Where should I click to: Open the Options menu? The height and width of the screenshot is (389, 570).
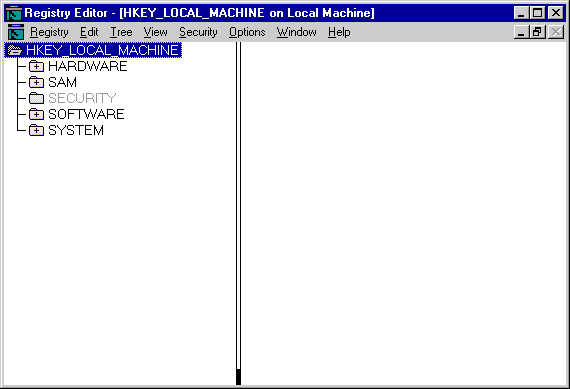(x=247, y=32)
